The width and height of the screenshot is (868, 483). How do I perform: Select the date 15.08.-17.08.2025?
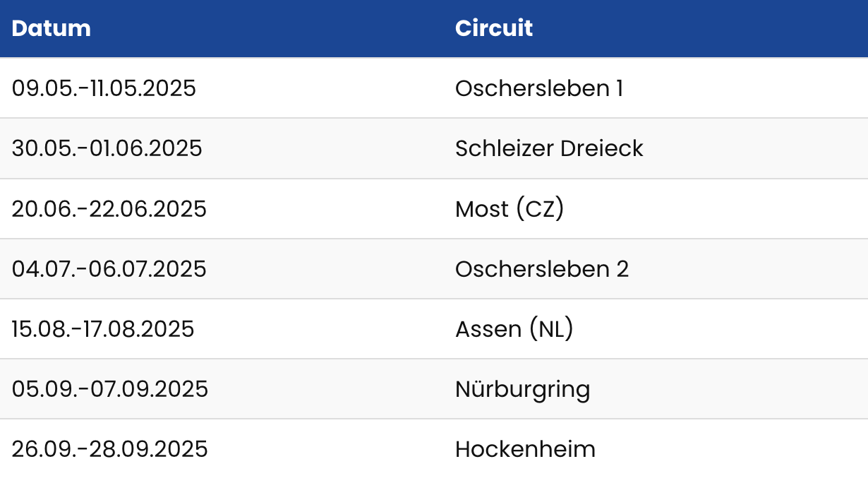click(x=102, y=329)
